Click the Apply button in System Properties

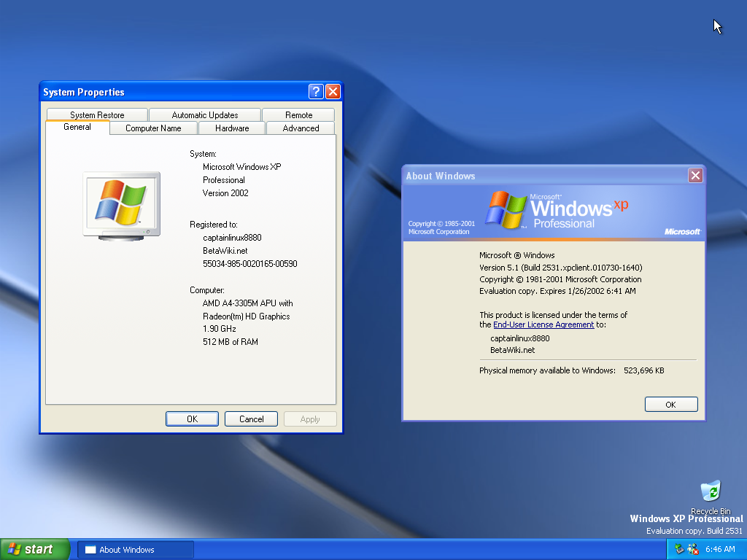tap(310, 419)
